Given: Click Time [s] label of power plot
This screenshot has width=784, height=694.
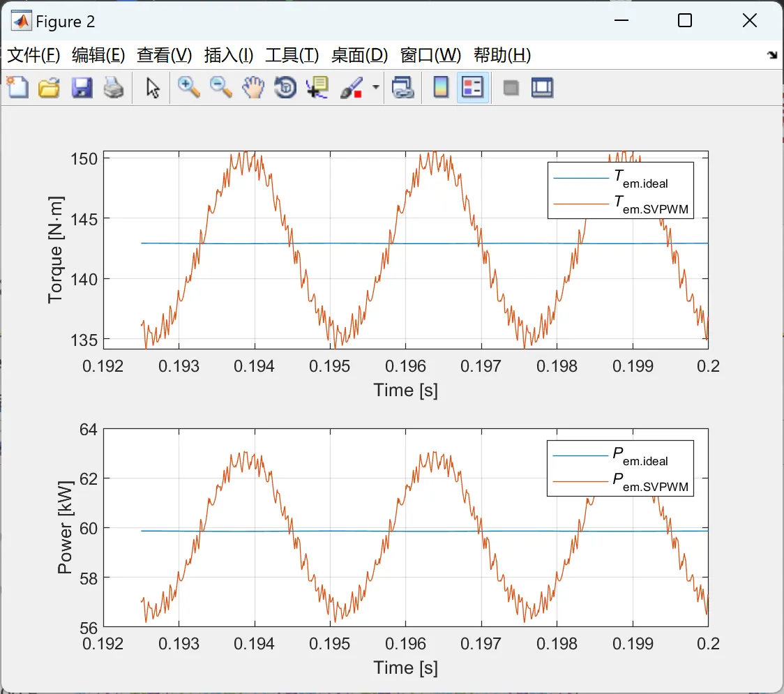Looking at the screenshot, I should click(405, 668).
